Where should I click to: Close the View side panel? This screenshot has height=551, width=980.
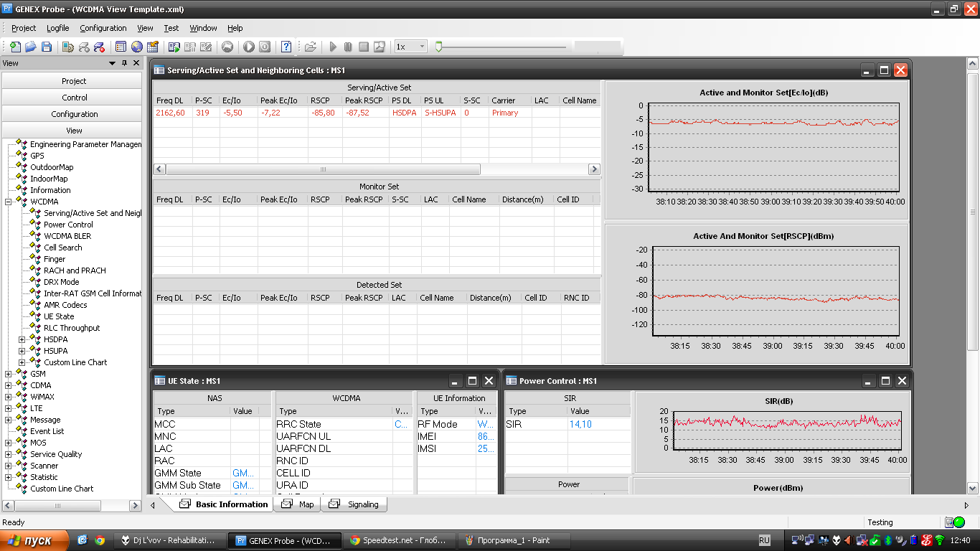[x=136, y=63]
